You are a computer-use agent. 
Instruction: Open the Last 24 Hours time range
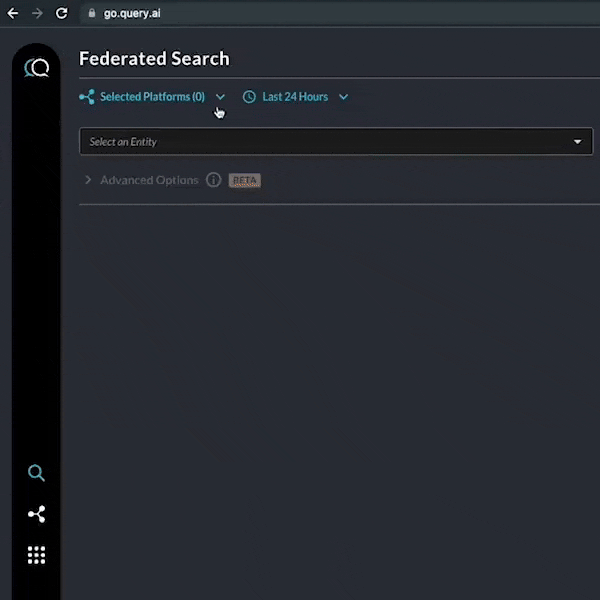point(295,97)
